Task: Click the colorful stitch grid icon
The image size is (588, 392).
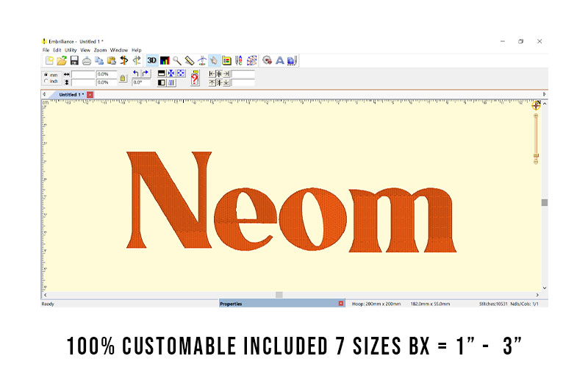Action: tap(251, 60)
